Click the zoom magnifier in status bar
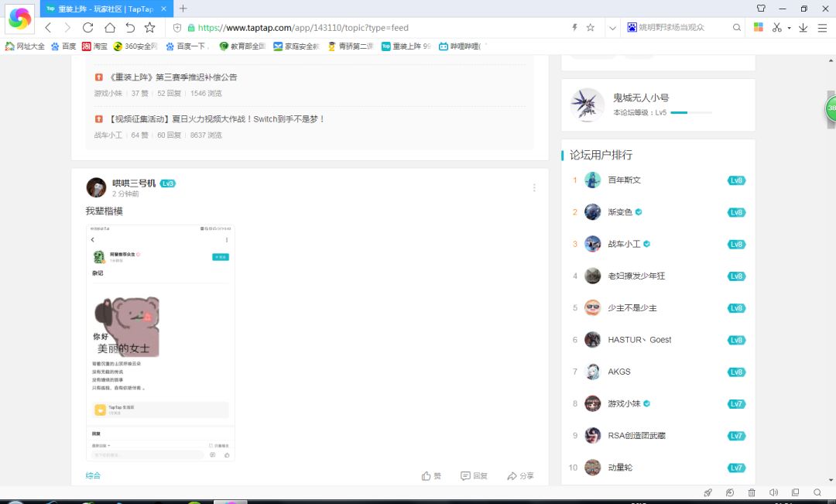836x504 pixels. [x=817, y=493]
